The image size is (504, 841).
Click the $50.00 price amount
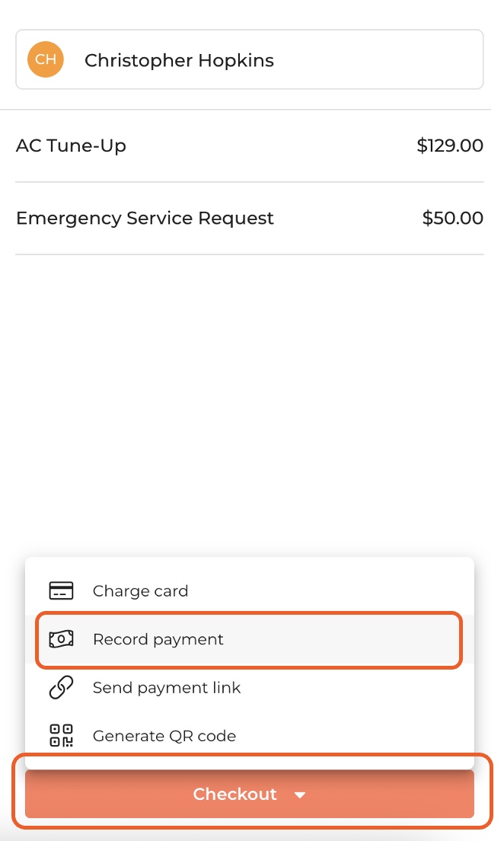point(452,219)
